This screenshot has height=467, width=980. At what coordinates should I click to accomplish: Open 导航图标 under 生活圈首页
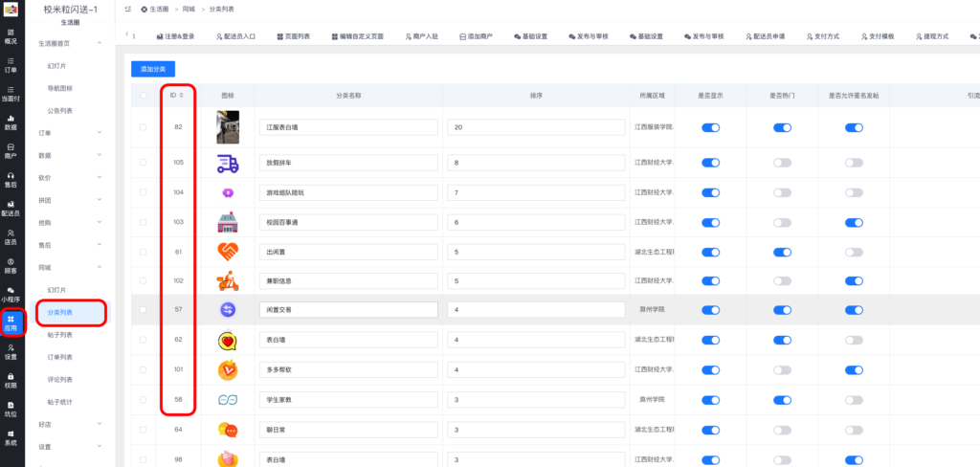60,88
